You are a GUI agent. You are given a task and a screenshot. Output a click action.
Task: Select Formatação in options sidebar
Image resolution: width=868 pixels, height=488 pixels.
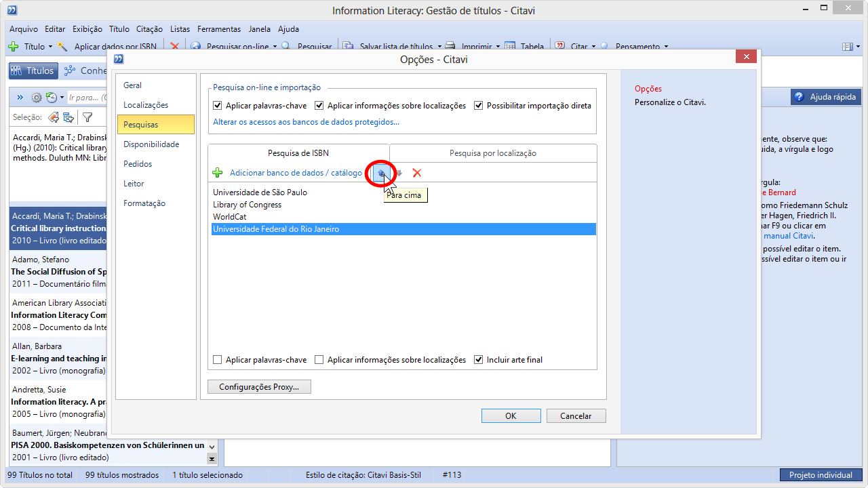pos(156,203)
